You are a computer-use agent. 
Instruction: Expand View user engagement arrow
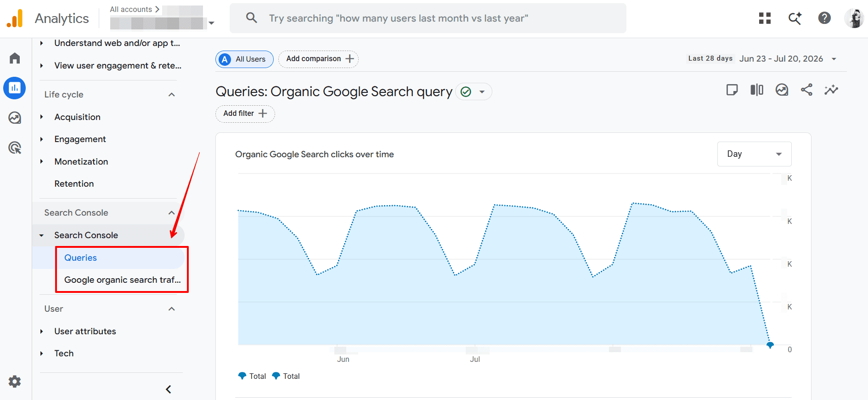(x=41, y=66)
